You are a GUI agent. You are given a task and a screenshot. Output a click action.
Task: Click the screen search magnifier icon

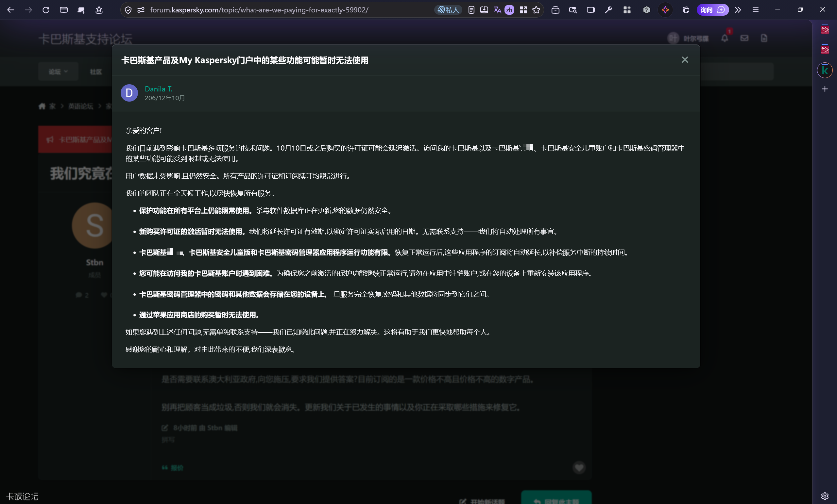pyautogui.click(x=573, y=10)
